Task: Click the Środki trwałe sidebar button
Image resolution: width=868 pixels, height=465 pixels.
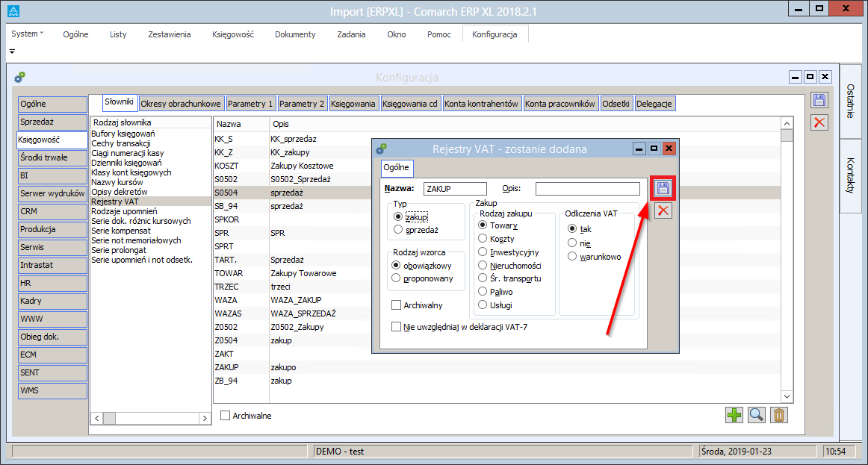Action: tap(51, 157)
